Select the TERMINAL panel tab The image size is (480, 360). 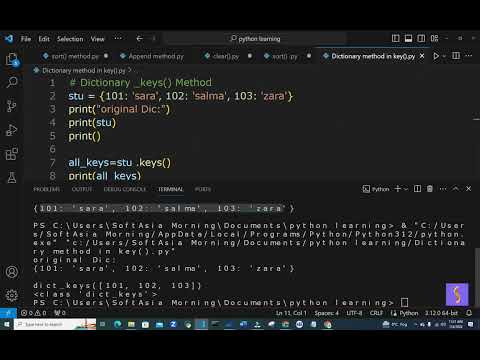click(x=170, y=189)
